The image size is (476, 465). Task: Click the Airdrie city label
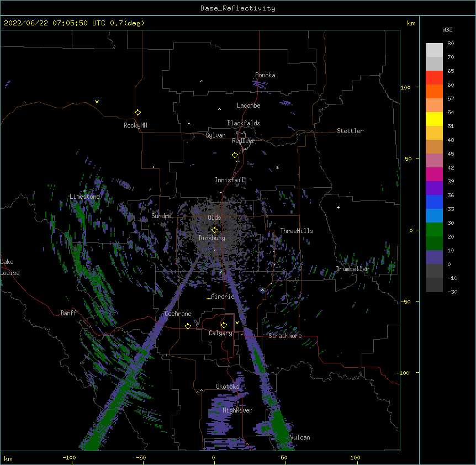click(x=223, y=297)
